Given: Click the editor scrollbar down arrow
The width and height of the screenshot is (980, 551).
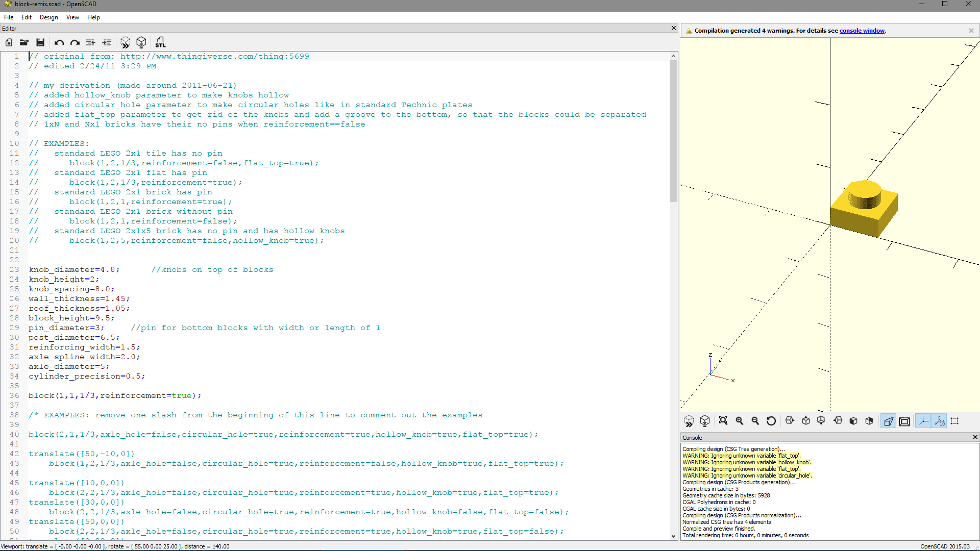Looking at the screenshot, I should (673, 536).
